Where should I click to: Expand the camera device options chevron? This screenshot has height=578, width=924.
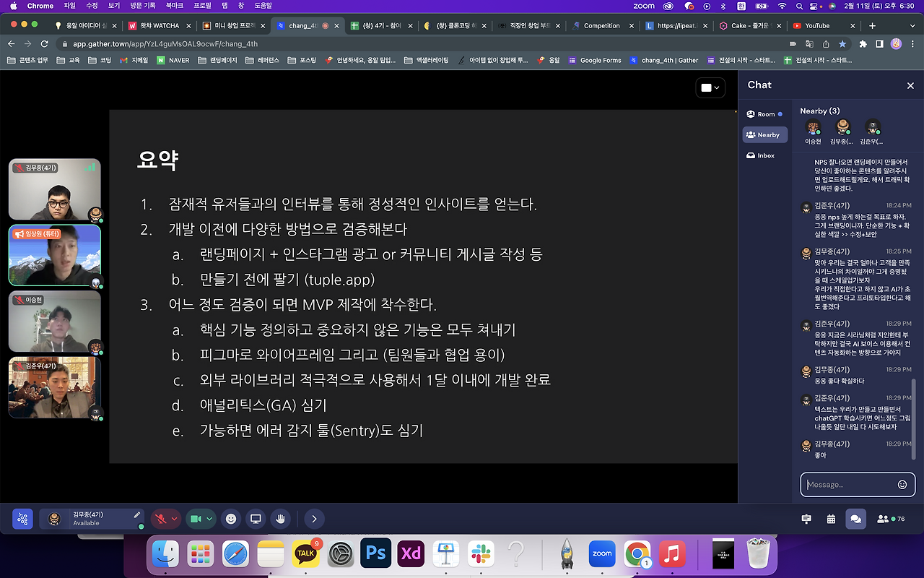pyautogui.click(x=211, y=519)
